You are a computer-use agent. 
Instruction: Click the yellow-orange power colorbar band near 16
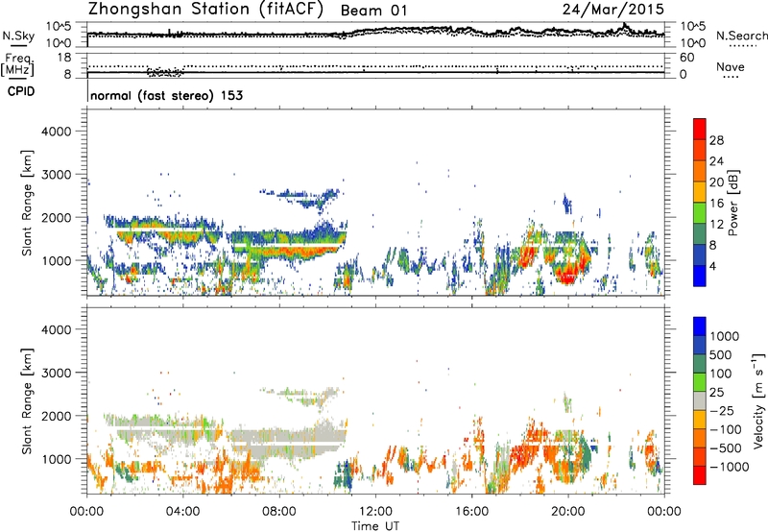click(700, 192)
